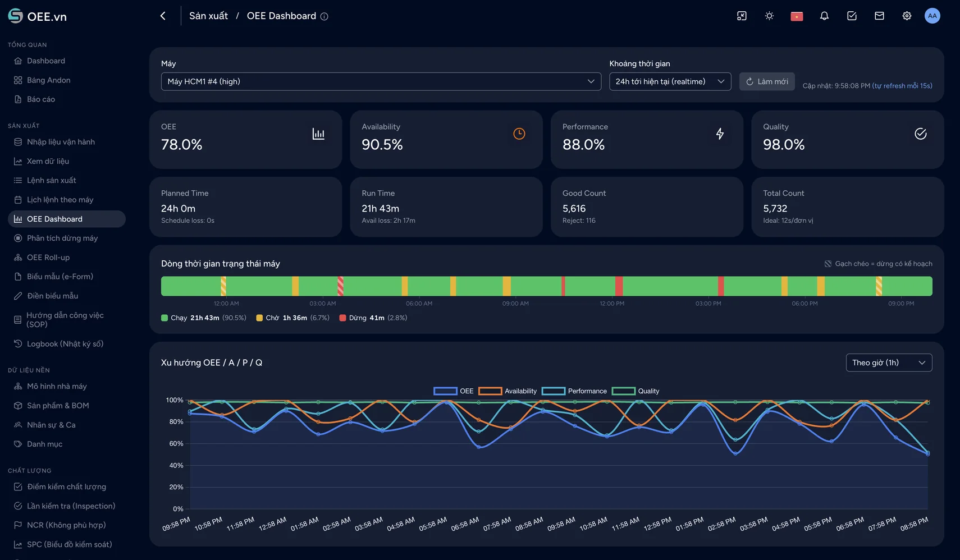Open SPC (Biểu đồ kiểm soát)

[67, 544]
